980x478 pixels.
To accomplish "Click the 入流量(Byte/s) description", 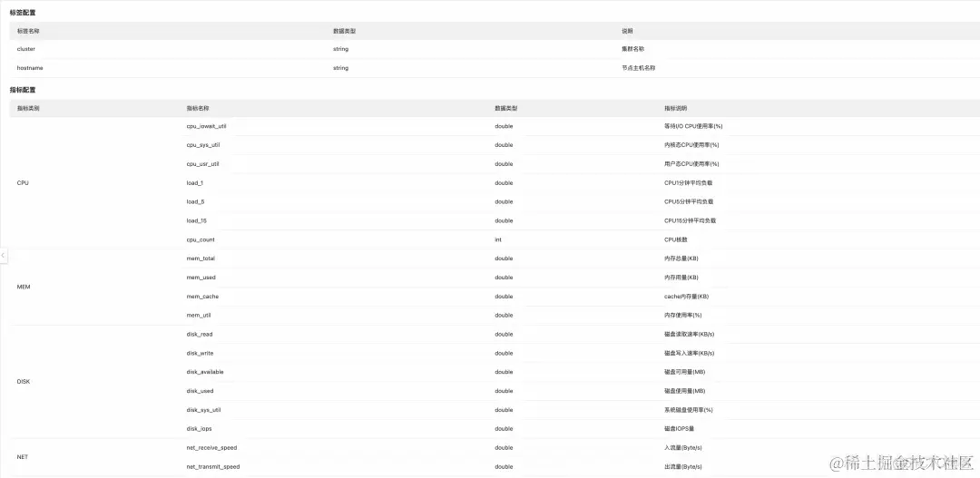I will point(683,447).
